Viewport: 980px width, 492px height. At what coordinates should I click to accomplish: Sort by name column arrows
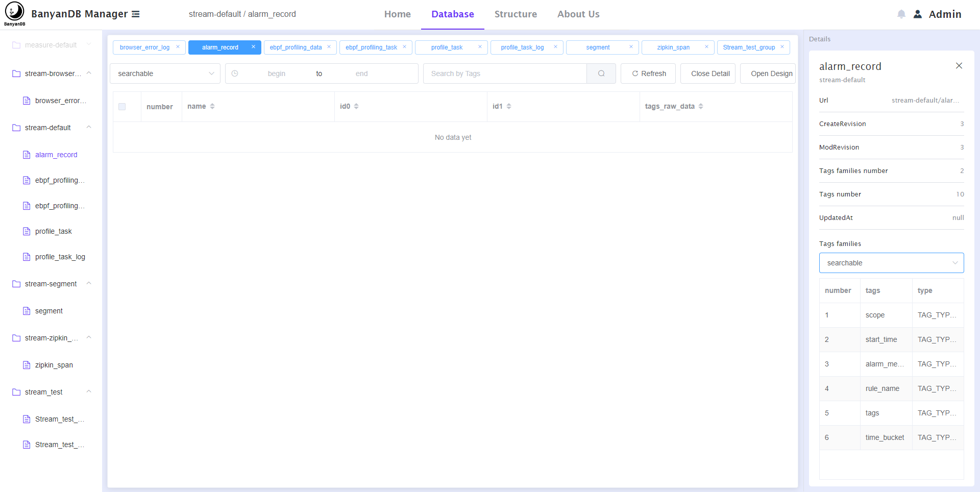coord(212,106)
